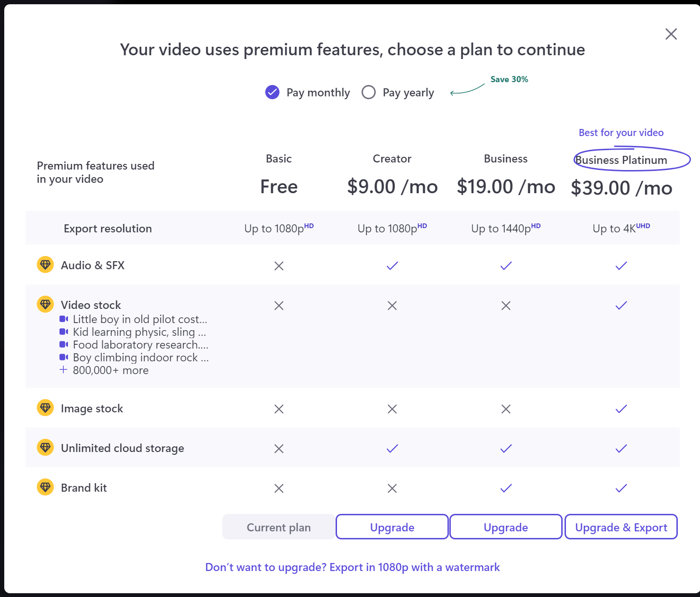Click the Kid learning physic video item
700x597 pixels.
[139, 332]
